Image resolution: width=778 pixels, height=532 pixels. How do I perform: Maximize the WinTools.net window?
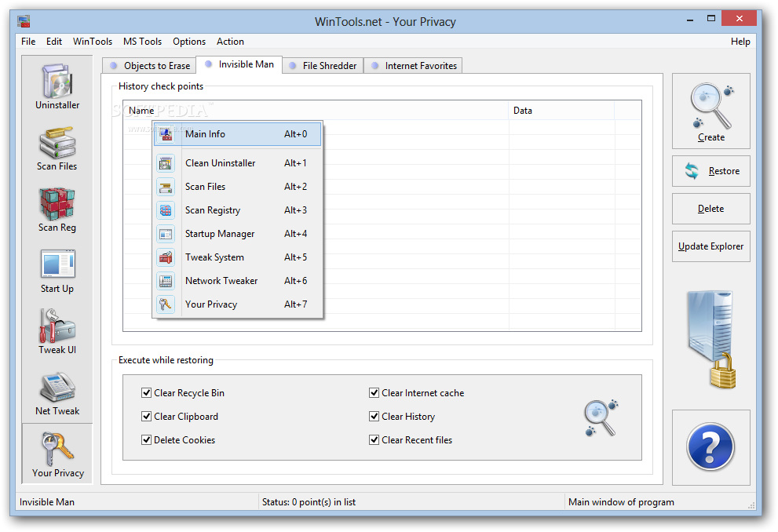(711, 18)
